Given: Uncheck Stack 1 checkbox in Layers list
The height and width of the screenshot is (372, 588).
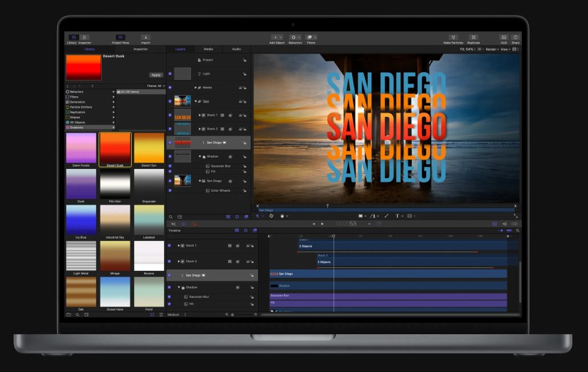Looking at the screenshot, I should pos(170,115).
